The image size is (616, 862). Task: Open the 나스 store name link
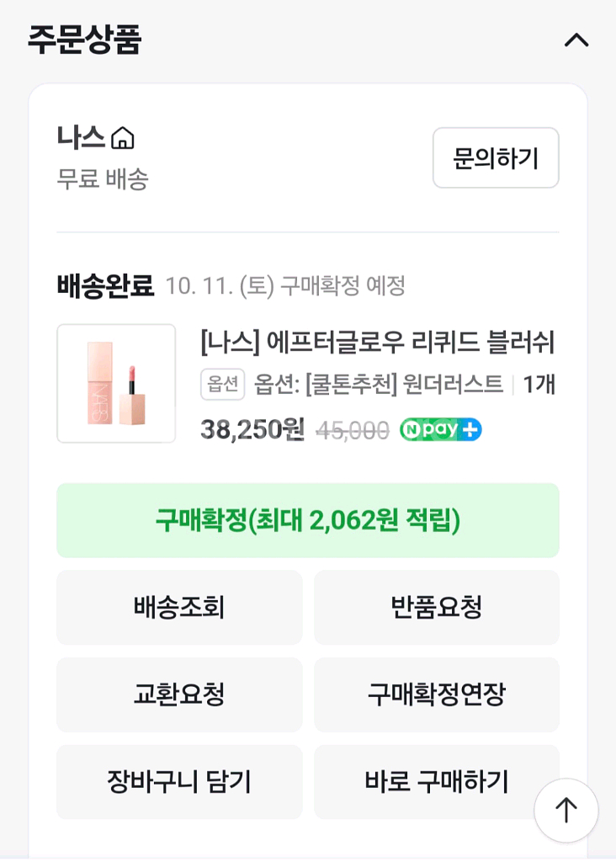point(81,138)
